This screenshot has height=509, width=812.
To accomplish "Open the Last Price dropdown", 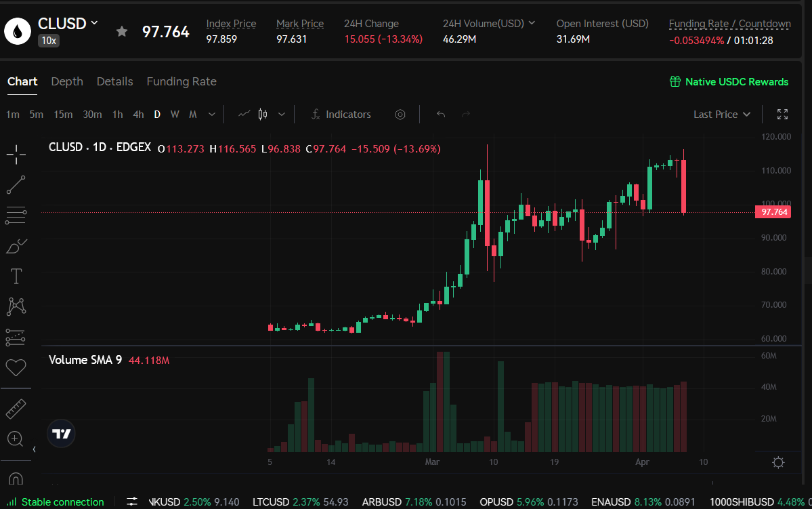I will [722, 115].
